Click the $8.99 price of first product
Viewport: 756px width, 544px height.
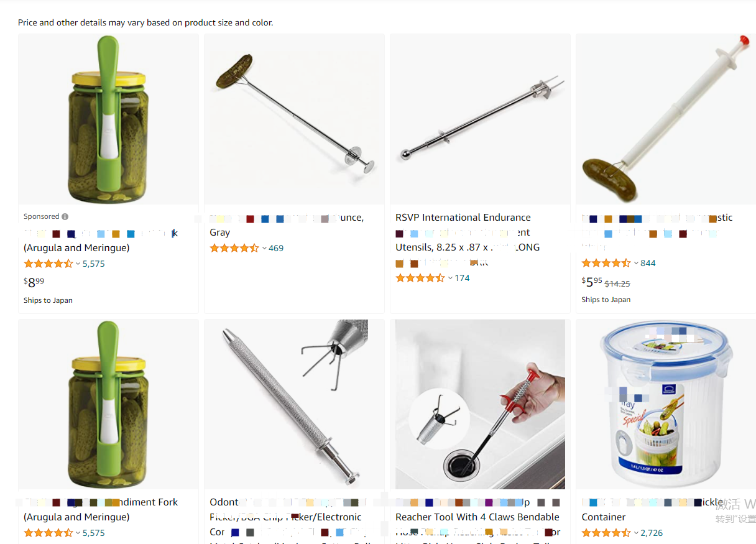pos(34,282)
